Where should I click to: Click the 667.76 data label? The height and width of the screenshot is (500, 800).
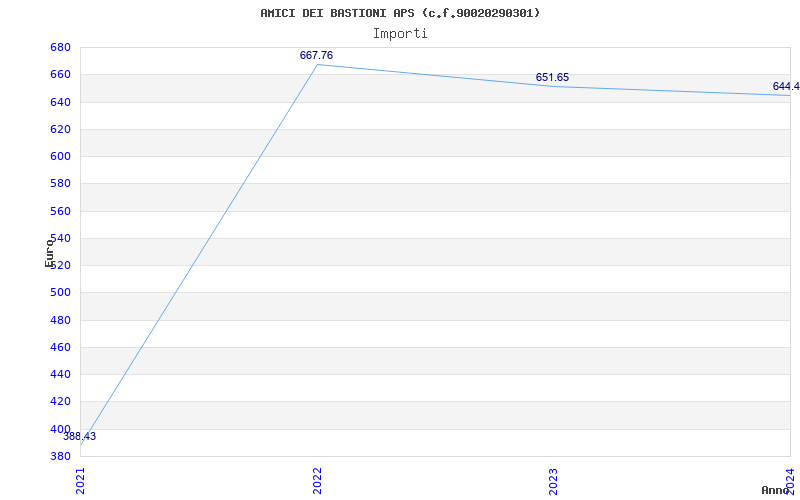click(316, 55)
